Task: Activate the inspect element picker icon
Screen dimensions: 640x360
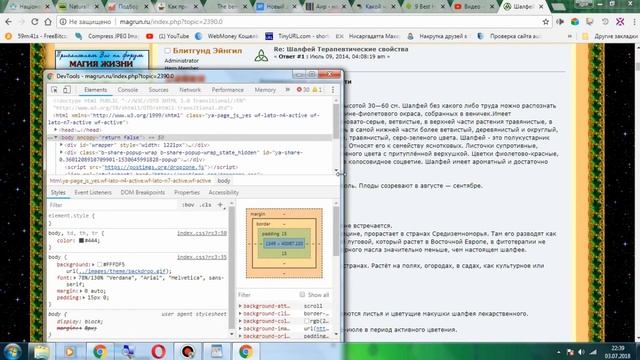Action: tap(54, 90)
